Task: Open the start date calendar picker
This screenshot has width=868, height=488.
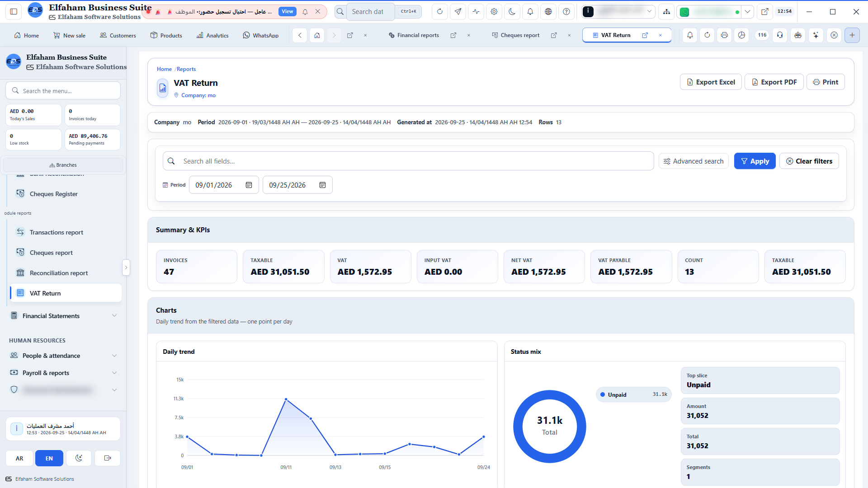Action: click(249, 185)
